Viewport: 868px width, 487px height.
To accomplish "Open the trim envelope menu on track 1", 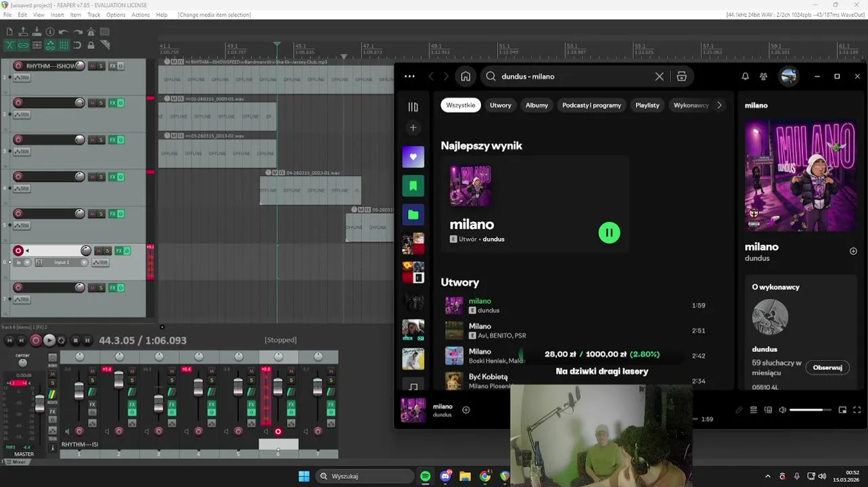I will [22, 78].
